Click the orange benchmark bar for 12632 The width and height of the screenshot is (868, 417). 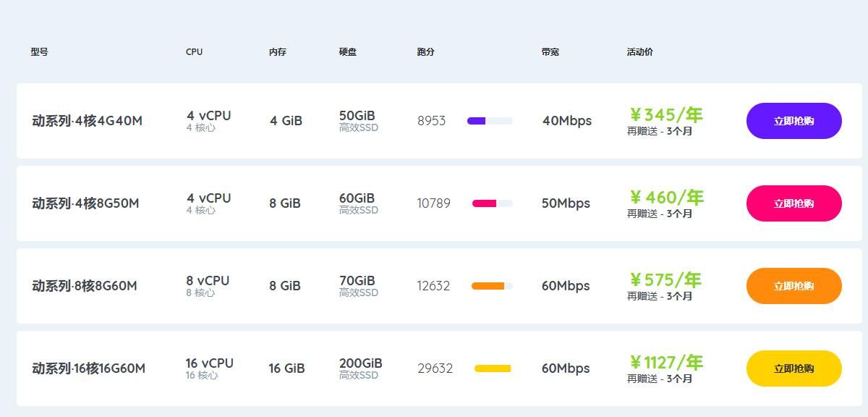pos(492,286)
